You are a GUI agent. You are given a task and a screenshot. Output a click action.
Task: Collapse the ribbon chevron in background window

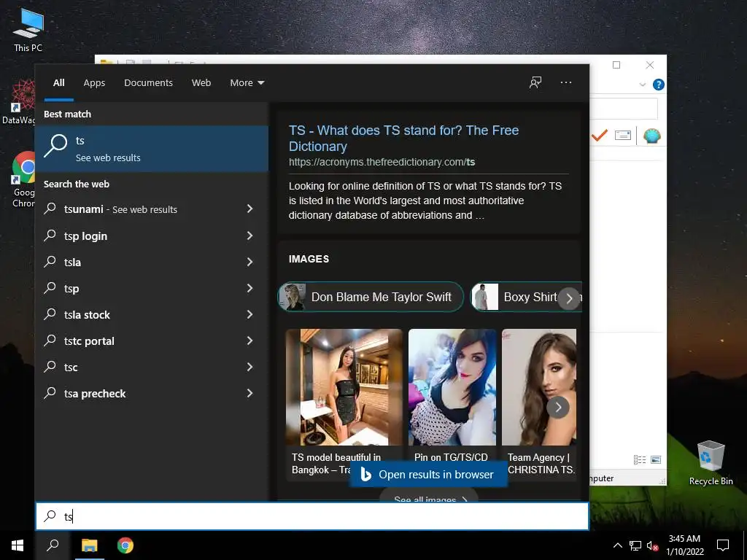click(x=643, y=85)
